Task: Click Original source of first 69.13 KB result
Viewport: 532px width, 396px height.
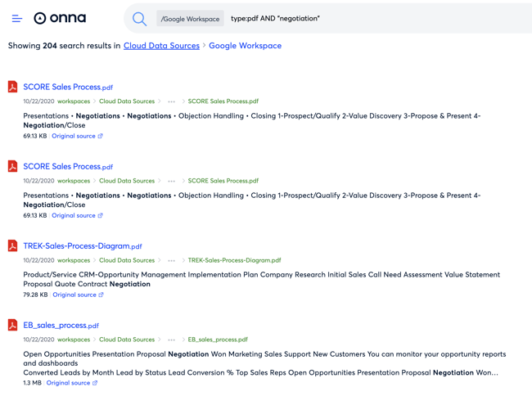Action: tap(74, 136)
